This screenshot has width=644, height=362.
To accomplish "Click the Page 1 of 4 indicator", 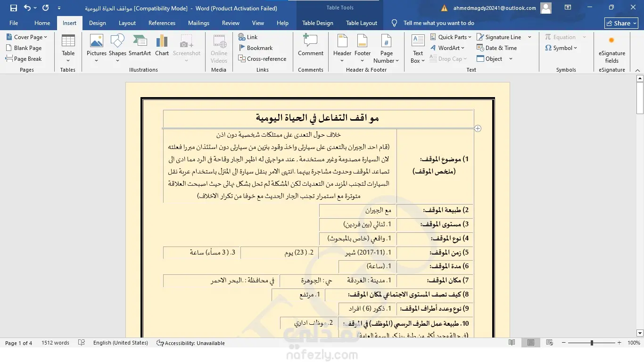I will 19,343.
